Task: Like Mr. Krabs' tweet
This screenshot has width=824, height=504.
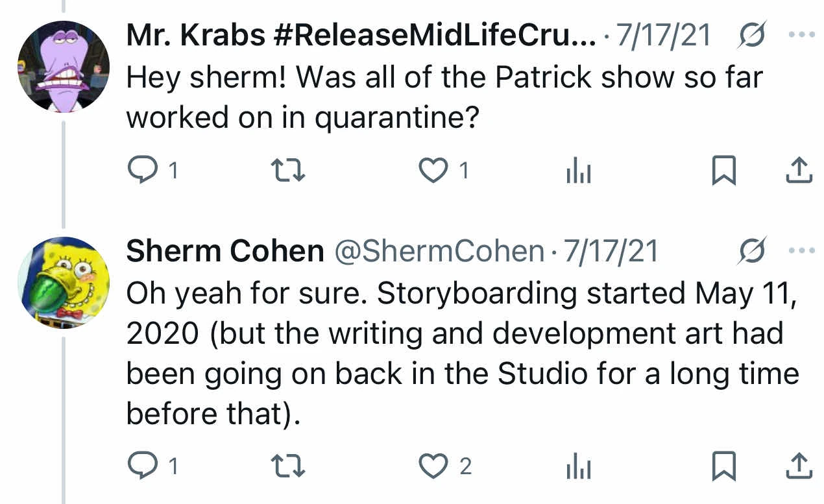Action: tap(433, 171)
